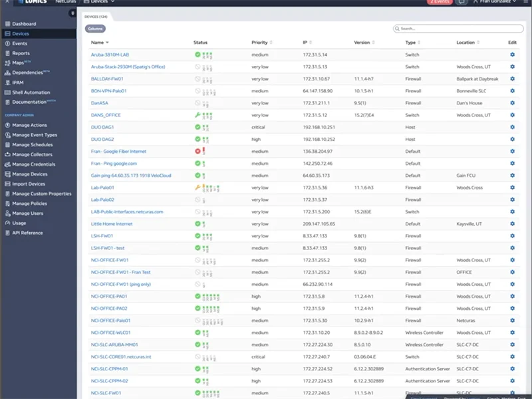Screen dimensions: 532x399
Task: Edit DUO DAG2 using its gear icon
Action: (512, 139)
